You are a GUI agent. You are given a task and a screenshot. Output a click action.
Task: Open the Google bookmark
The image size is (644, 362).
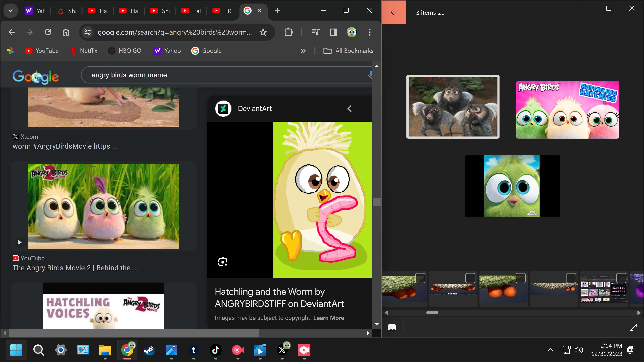206,51
